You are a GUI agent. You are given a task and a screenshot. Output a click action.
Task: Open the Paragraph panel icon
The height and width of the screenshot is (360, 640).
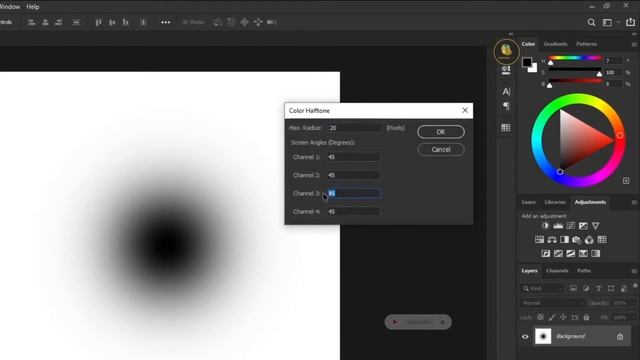click(506, 107)
